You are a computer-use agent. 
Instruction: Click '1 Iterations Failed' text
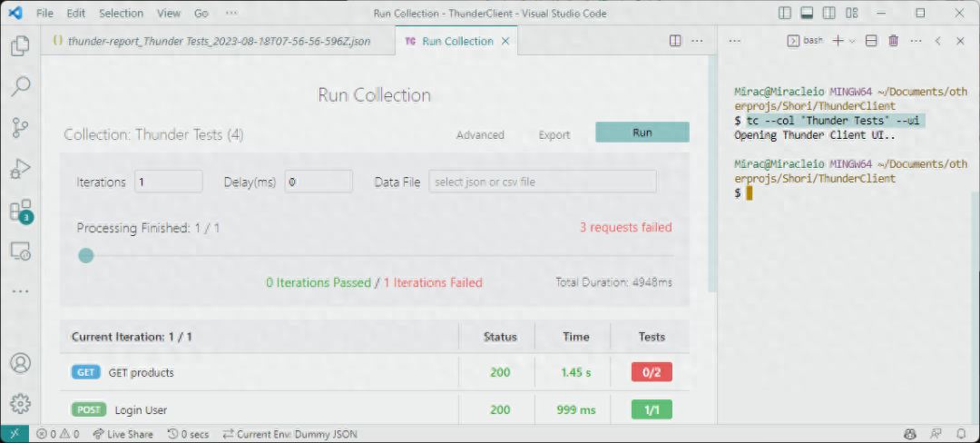pyautogui.click(x=433, y=282)
